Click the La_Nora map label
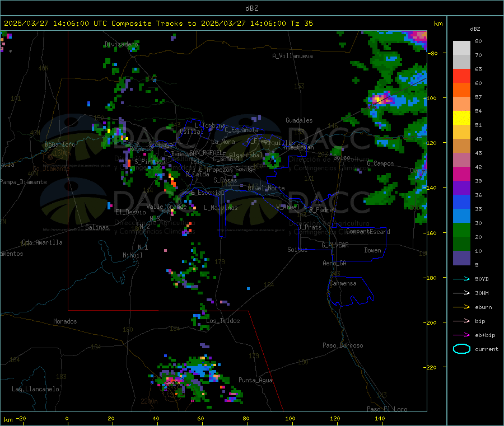The width and height of the screenshot is (504, 426). 223,142
